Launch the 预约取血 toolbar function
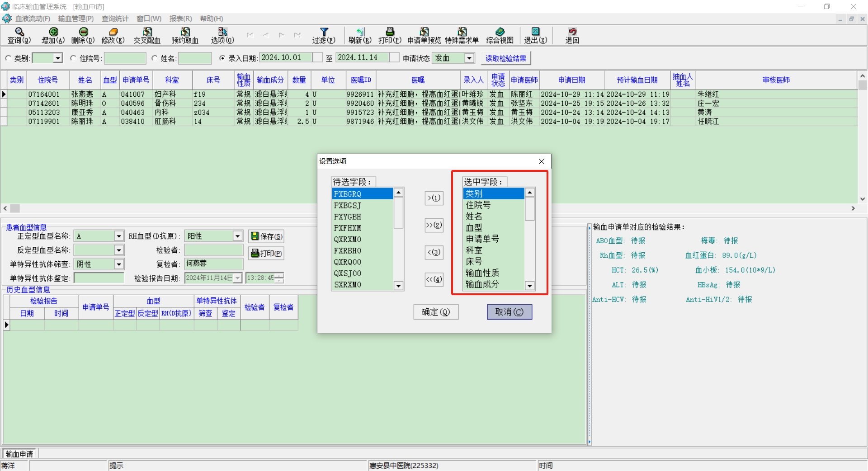 [185, 35]
